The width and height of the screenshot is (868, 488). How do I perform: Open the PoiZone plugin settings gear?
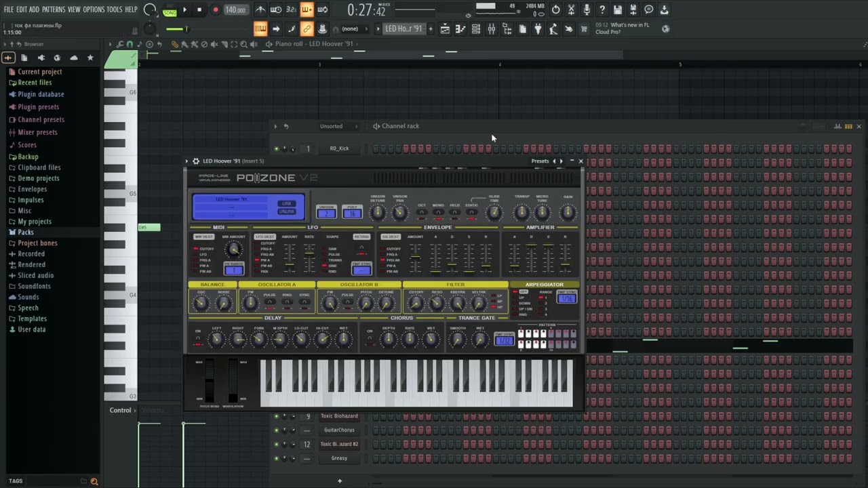point(196,161)
